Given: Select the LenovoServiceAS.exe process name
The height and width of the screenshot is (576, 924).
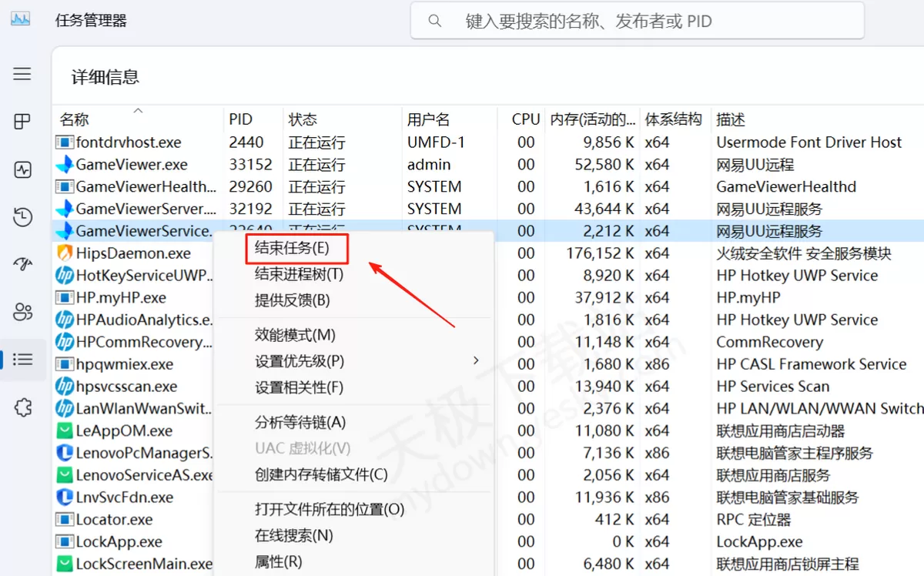Looking at the screenshot, I should 145,475.
